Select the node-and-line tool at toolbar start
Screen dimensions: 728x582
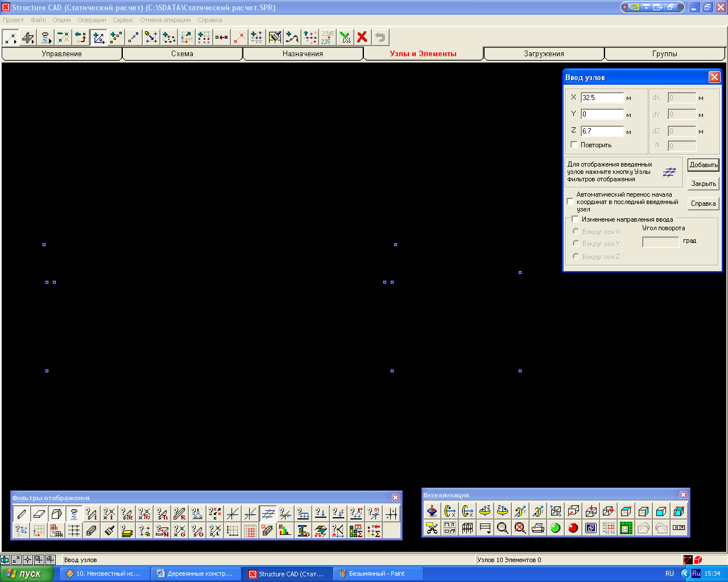11,38
